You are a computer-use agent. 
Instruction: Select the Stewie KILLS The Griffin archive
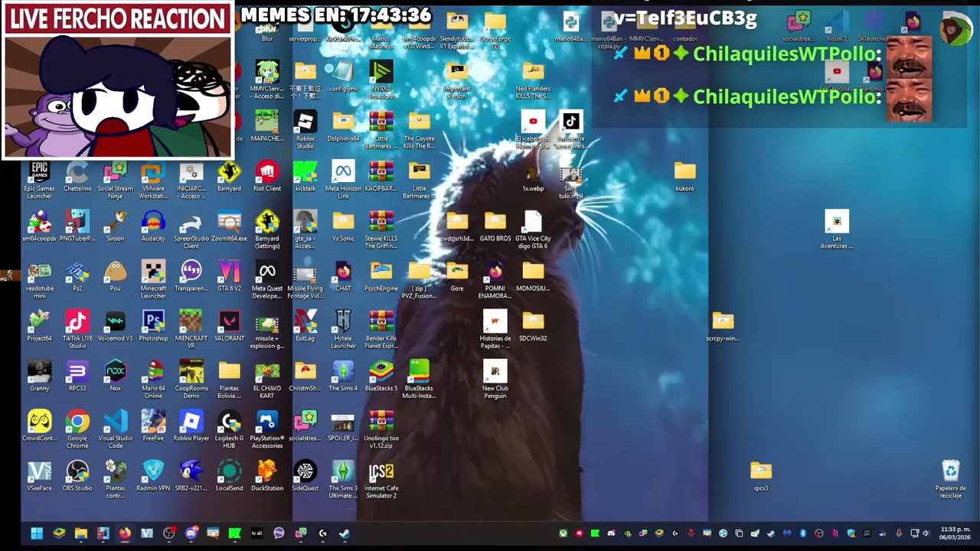[x=381, y=230]
